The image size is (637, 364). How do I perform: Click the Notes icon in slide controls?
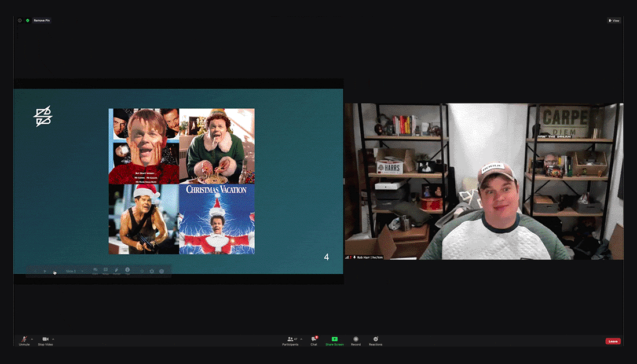[105, 271]
